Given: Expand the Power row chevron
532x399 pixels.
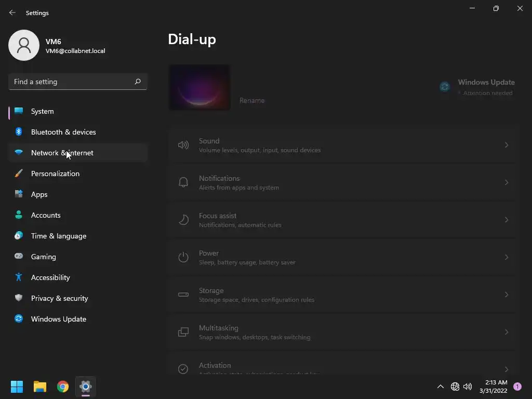Looking at the screenshot, I should pos(506,257).
